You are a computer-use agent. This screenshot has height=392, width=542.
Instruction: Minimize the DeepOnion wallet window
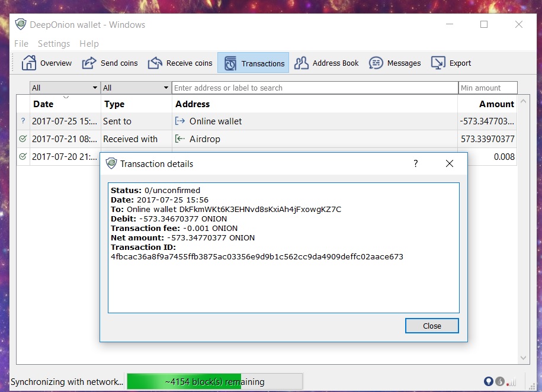[450, 24]
